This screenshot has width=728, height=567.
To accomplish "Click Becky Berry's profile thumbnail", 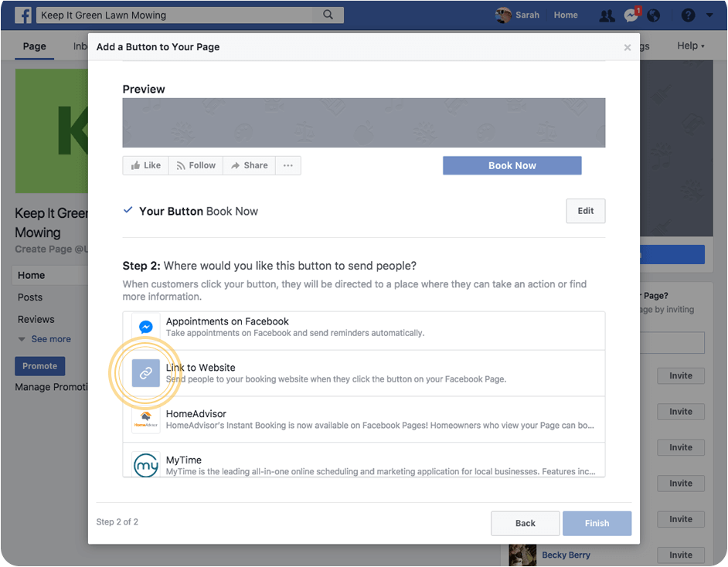I will pyautogui.click(x=522, y=555).
